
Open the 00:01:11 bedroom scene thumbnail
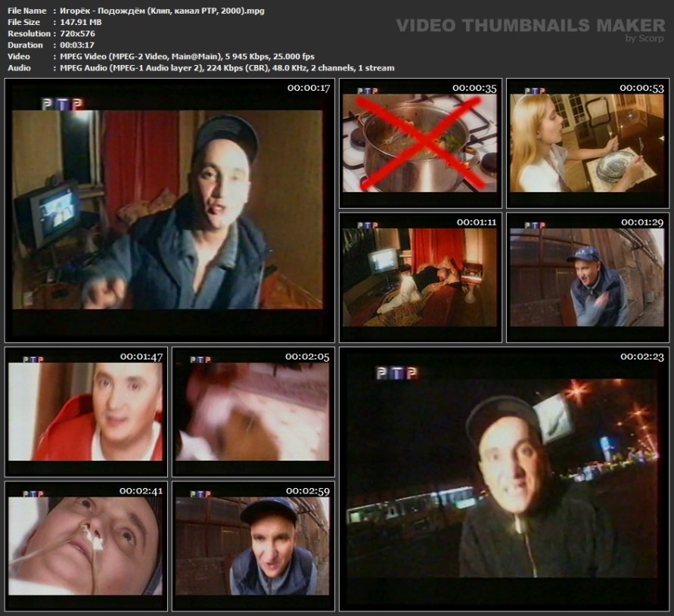(421, 278)
